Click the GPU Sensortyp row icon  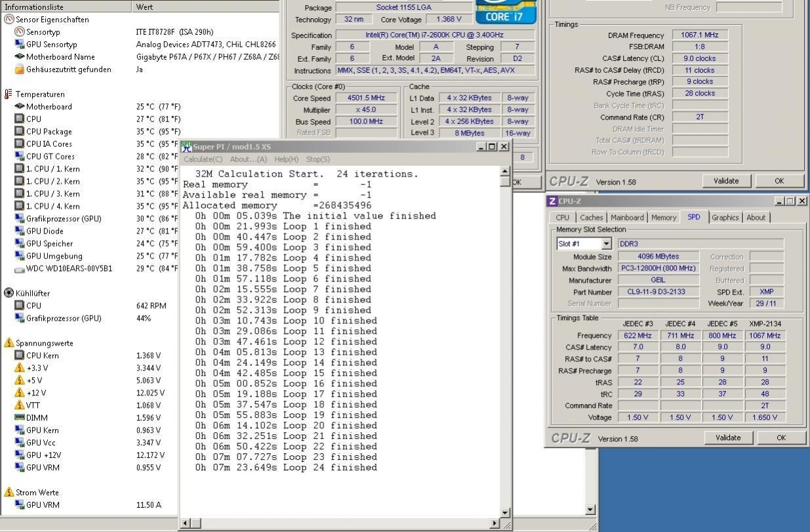point(20,44)
